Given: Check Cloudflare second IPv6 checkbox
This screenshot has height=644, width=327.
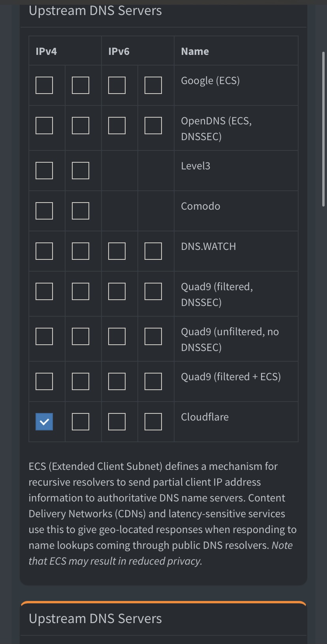Looking at the screenshot, I should [x=153, y=422].
